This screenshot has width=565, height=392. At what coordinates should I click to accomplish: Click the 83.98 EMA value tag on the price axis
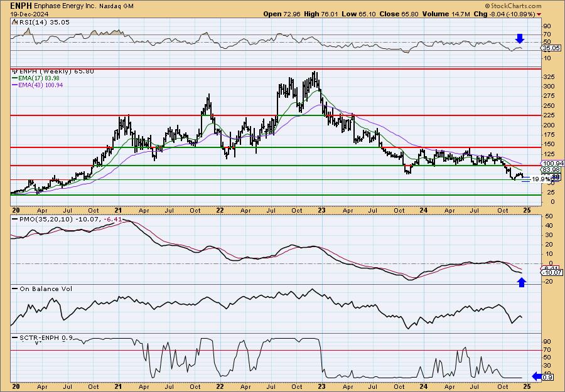click(x=551, y=169)
